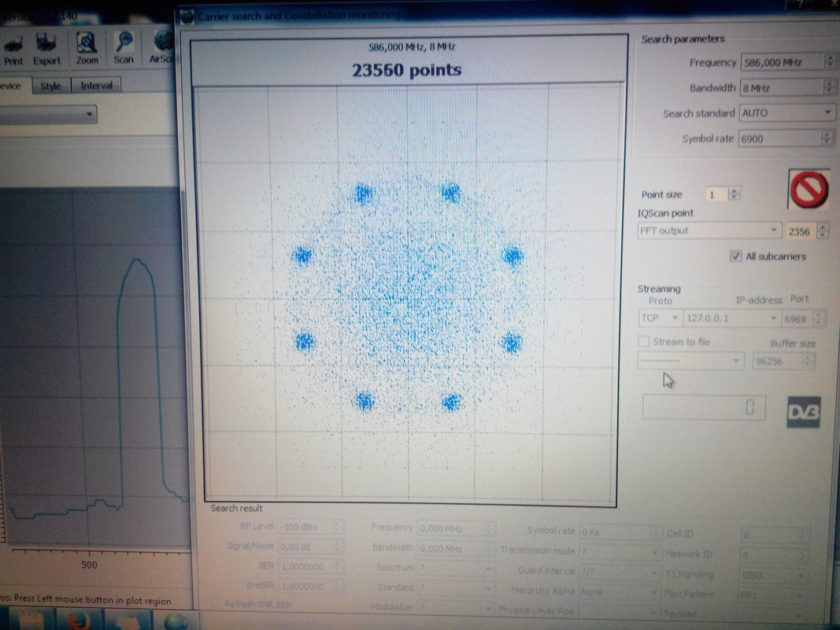The image size is (840, 630).
Task: Open IP-address 127.0.0.1 dropdown
Action: 731,318
